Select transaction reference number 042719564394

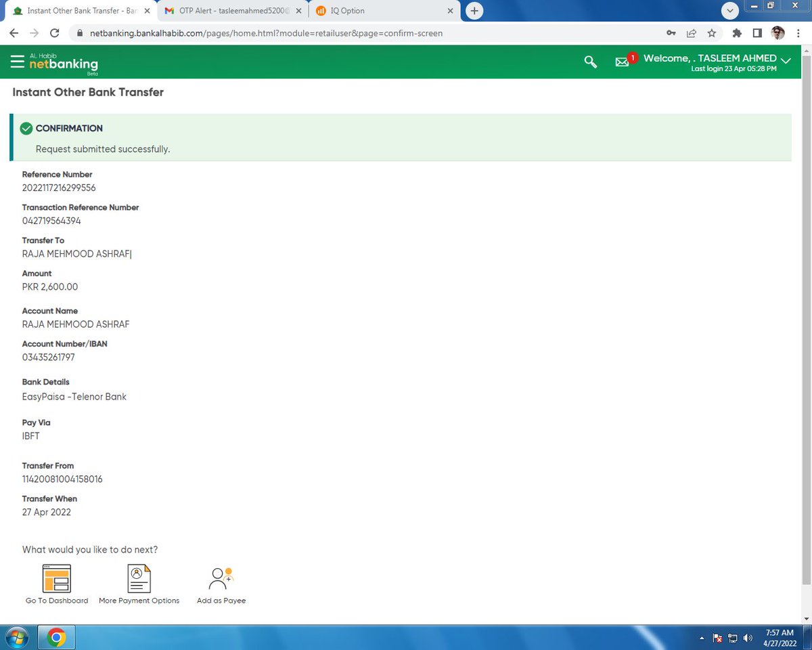[x=51, y=221]
